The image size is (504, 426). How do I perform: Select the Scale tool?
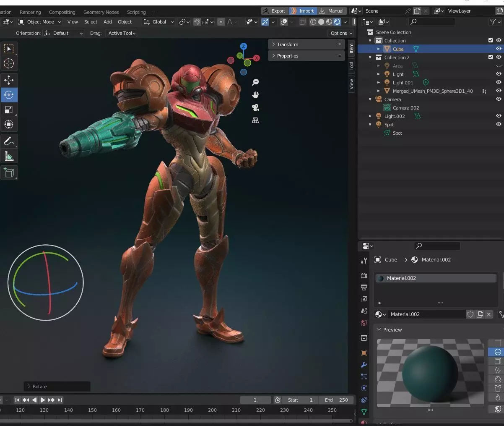point(9,110)
